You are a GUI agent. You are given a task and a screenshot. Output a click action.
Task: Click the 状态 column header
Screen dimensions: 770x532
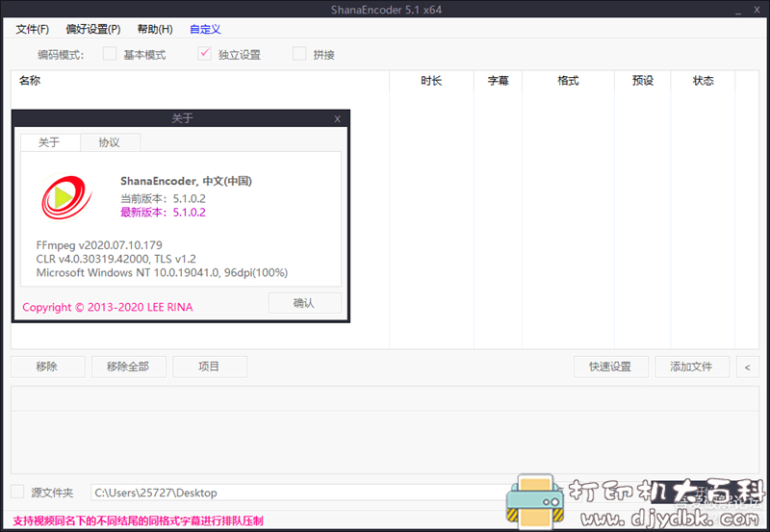pos(703,81)
